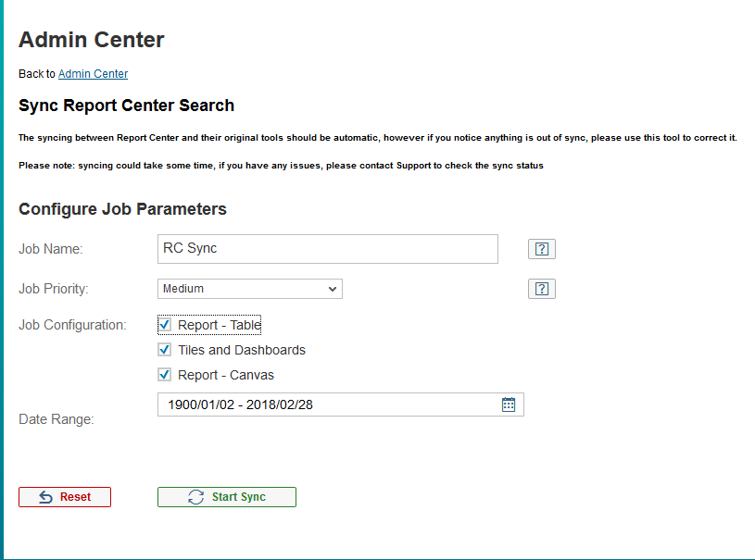The height and width of the screenshot is (560, 755).
Task: Uncheck the Report - Table checkbox
Action: [165, 324]
